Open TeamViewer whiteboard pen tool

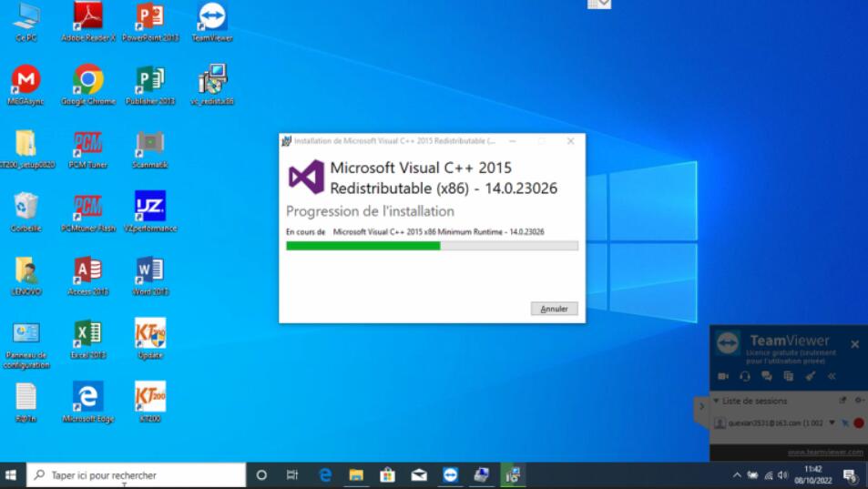(811, 376)
